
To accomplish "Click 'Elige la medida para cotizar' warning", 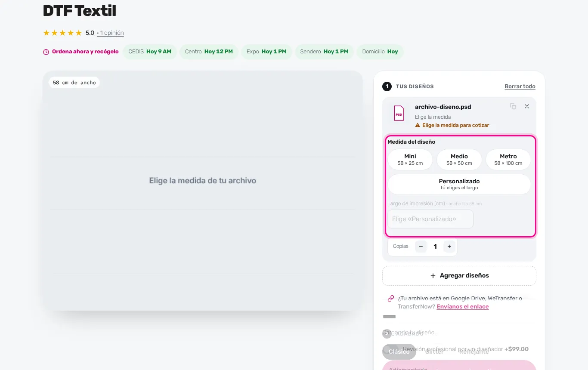I will click(452, 125).
